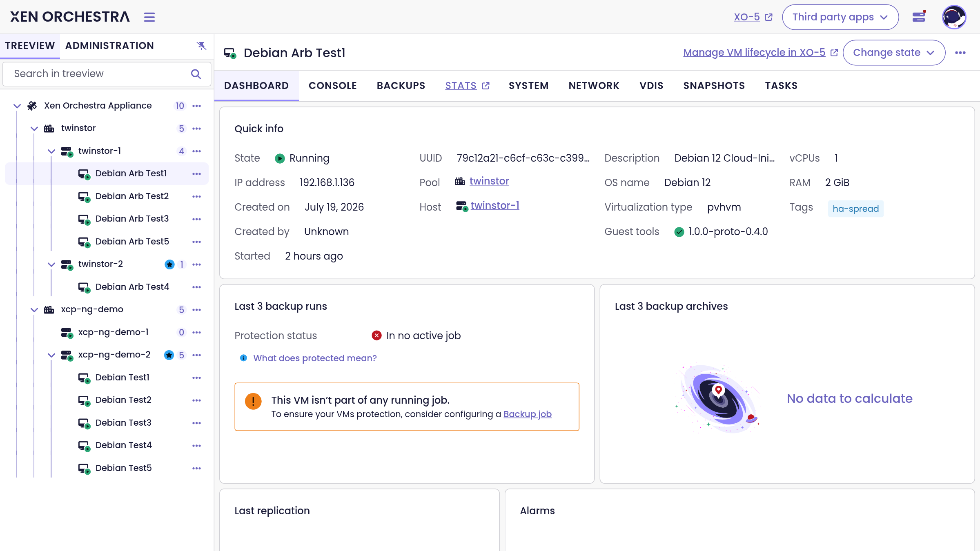Click the IP address 192.168.1.136

(x=327, y=182)
